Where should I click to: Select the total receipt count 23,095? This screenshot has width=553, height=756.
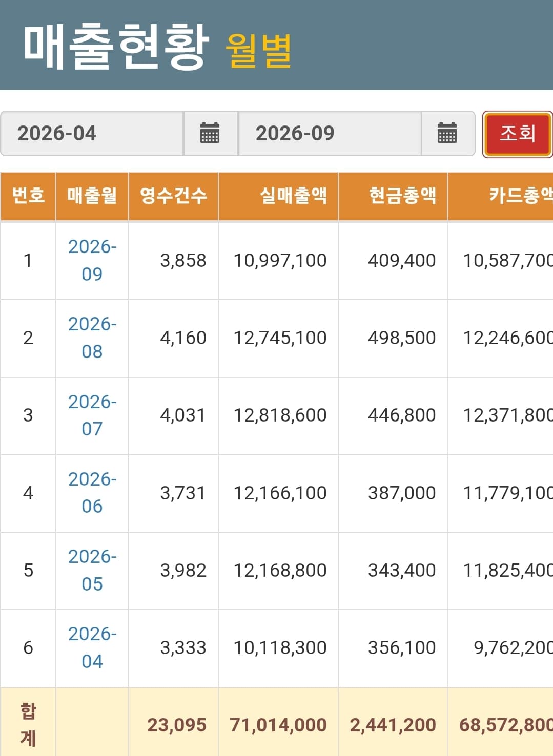177,725
